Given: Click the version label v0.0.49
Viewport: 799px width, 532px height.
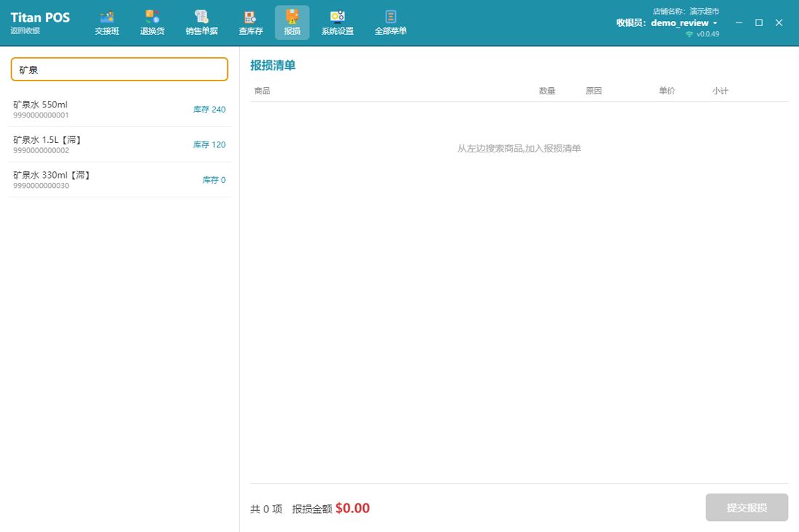Looking at the screenshot, I should 707,34.
